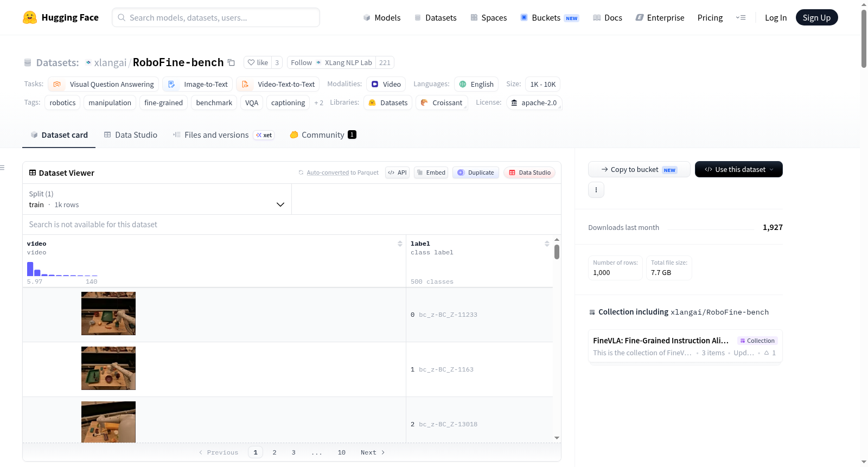
Task: Switch to the Dataset card tab
Action: click(x=59, y=135)
